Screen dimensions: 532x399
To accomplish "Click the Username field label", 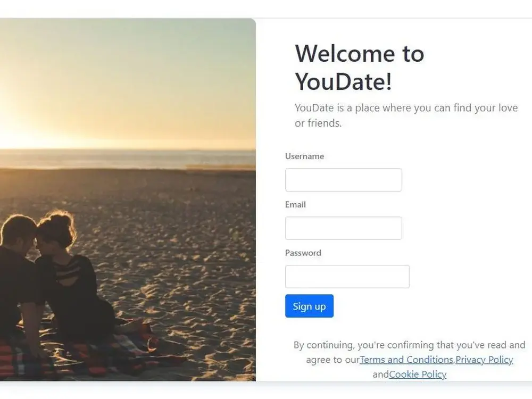I will 304,156.
